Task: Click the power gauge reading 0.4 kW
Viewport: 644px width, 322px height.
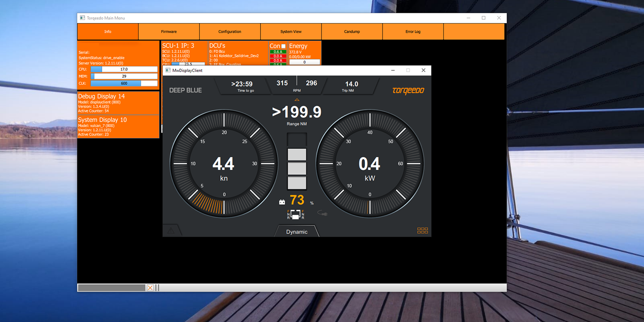Action: (x=370, y=164)
